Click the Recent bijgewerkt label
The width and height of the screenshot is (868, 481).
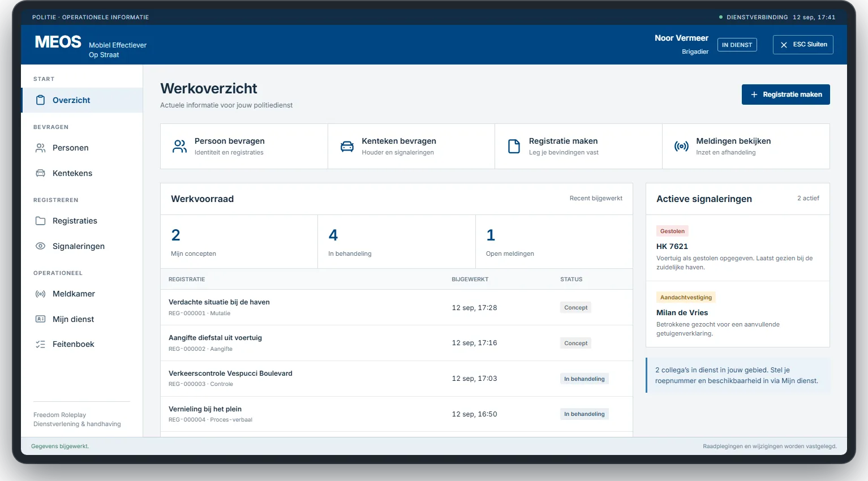point(596,198)
